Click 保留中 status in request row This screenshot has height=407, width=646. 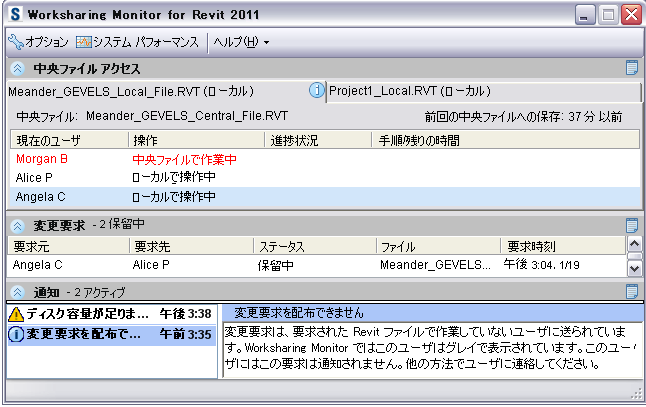[x=276, y=265]
